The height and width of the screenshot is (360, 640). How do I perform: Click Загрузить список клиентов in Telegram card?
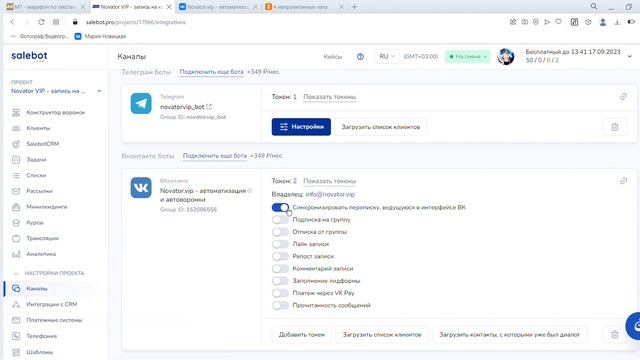(381, 127)
